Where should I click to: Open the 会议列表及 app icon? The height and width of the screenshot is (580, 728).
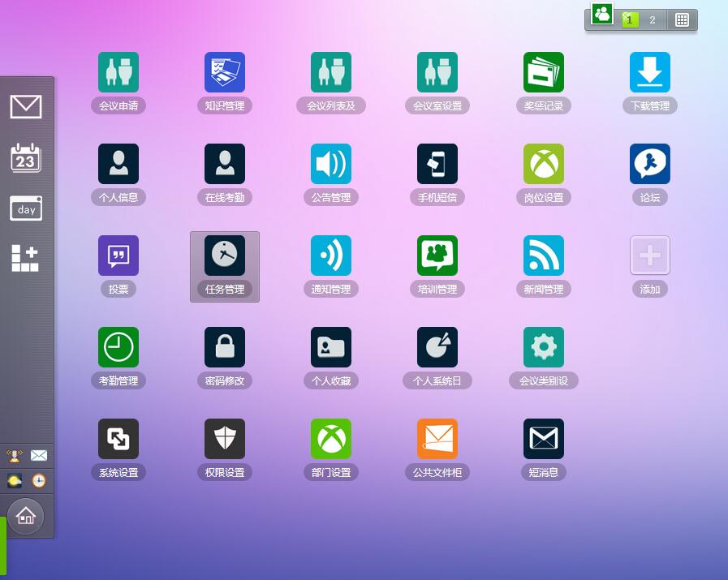(331, 72)
